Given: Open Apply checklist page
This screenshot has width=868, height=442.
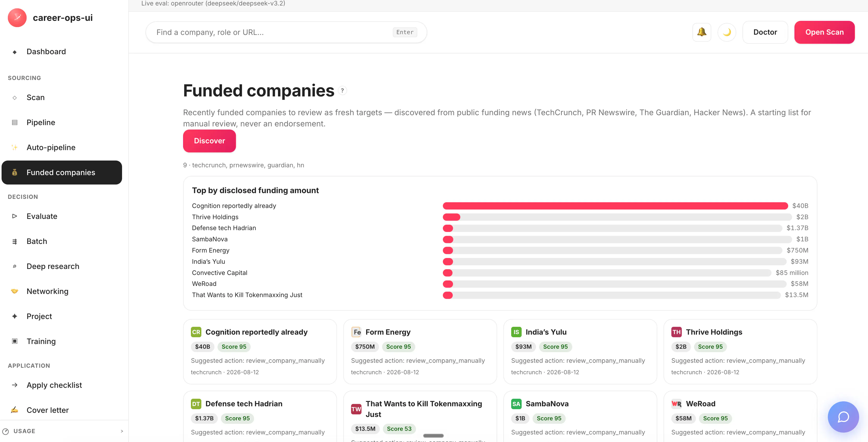Looking at the screenshot, I should click(x=62, y=385).
